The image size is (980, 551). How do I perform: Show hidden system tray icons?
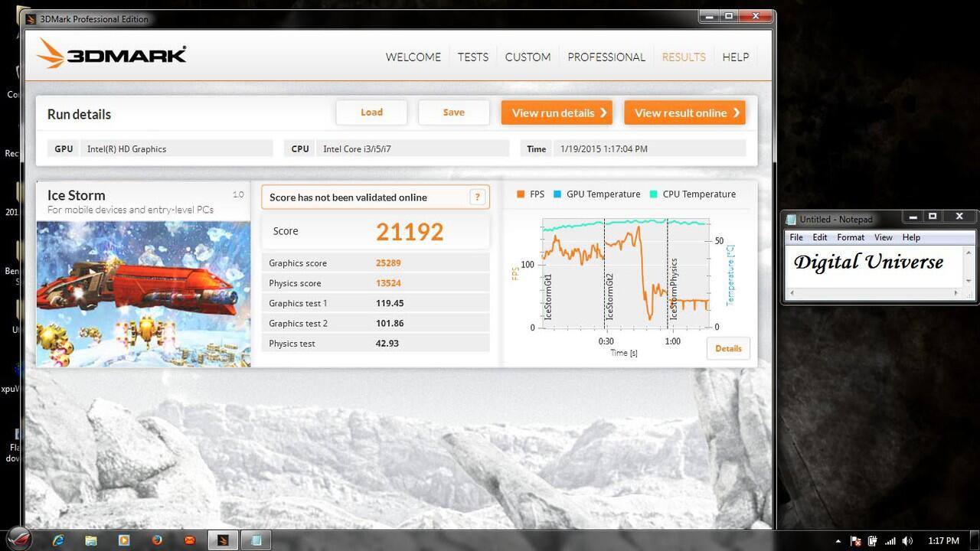click(838, 541)
